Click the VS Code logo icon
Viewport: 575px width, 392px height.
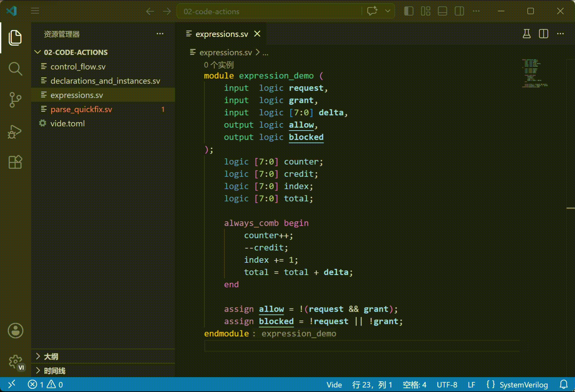point(12,11)
